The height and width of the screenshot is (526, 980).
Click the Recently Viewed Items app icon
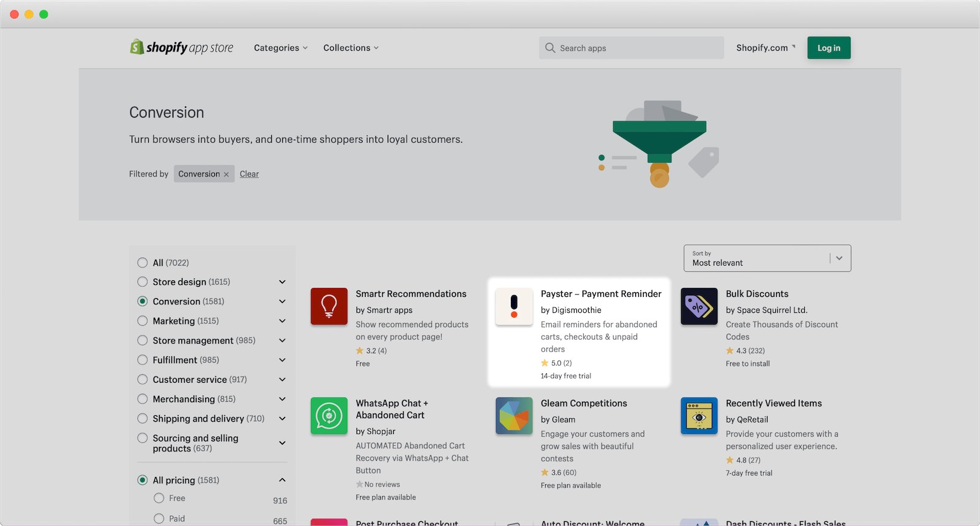click(699, 416)
